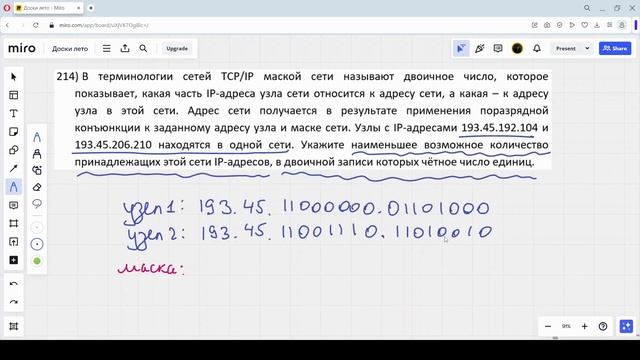Open the board title Доски лето

70,49
